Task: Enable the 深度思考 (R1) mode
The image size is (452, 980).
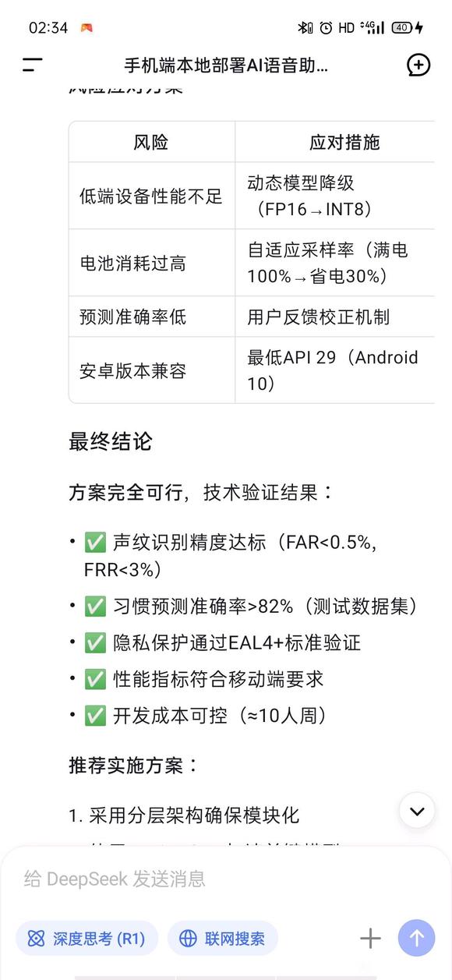Action: (86, 938)
